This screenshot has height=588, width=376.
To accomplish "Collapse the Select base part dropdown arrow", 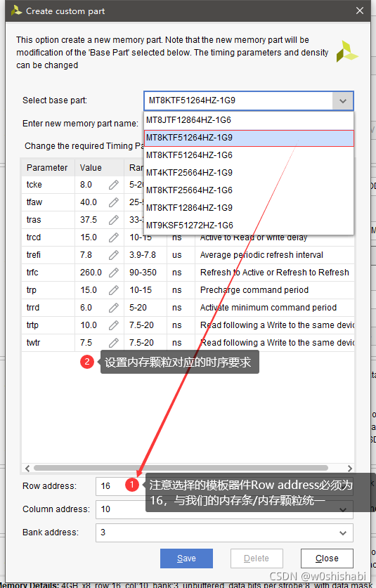I will (x=342, y=101).
